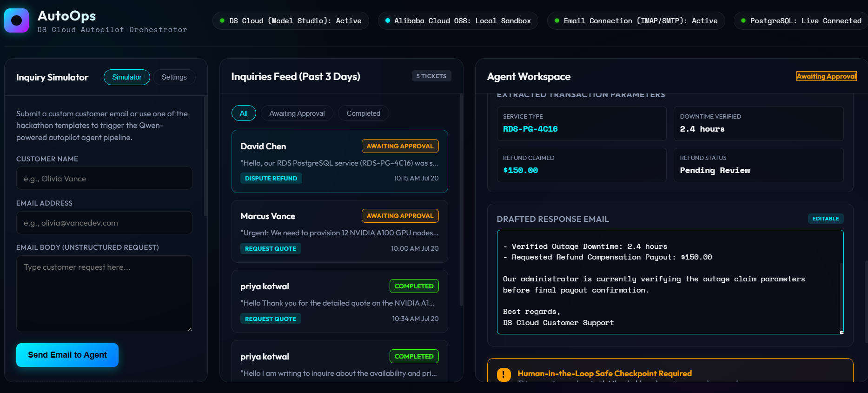Viewport: 868px width, 393px height.
Task: Click the Pending Review refund status
Action: 715,170
